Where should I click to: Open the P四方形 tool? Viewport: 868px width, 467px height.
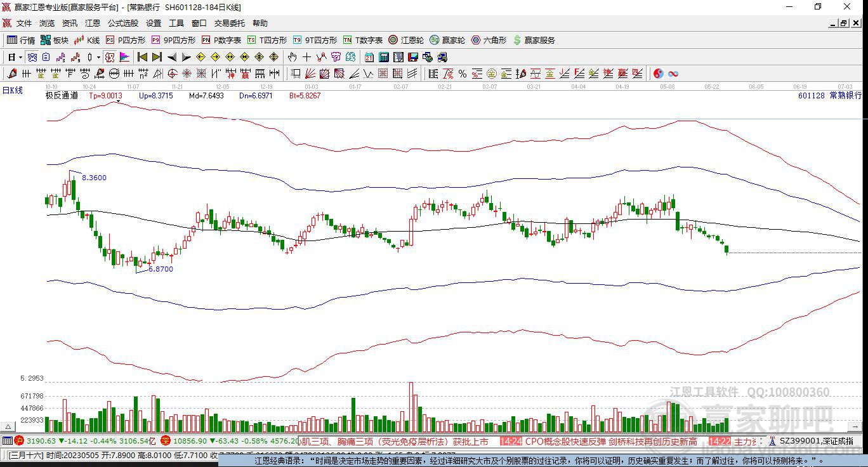coord(126,40)
